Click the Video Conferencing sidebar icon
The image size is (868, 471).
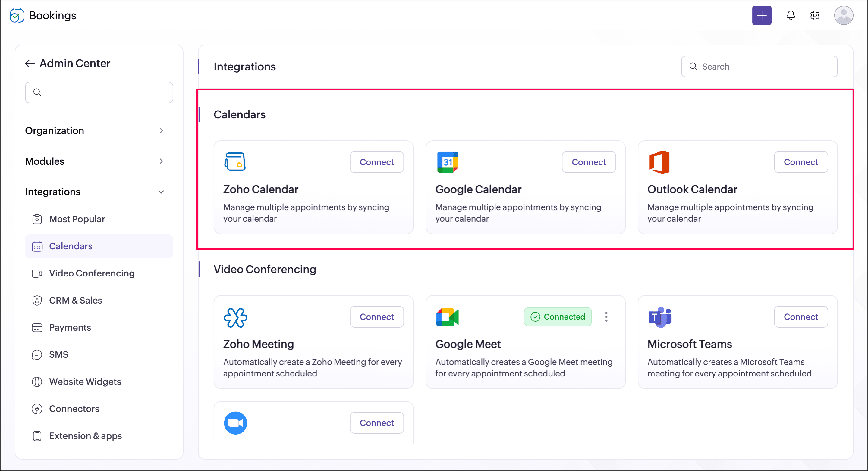pyautogui.click(x=37, y=273)
